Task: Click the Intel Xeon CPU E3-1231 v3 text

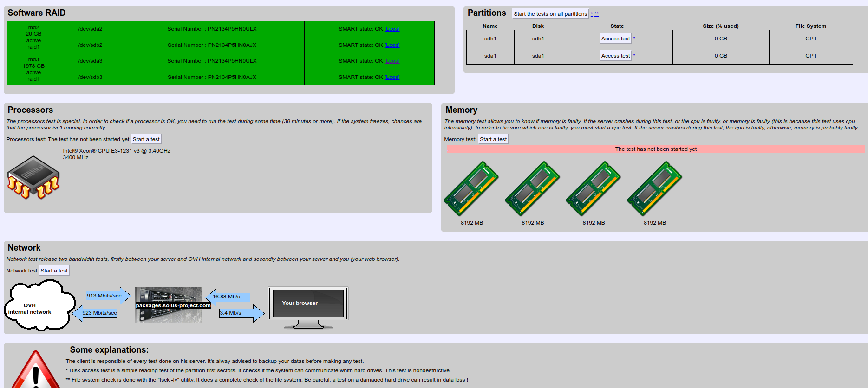Action: [x=117, y=151]
